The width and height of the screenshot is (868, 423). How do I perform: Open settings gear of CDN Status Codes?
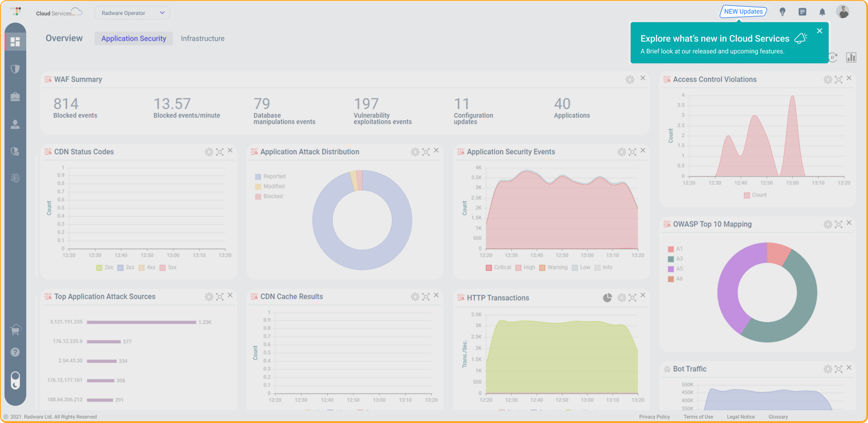click(209, 152)
